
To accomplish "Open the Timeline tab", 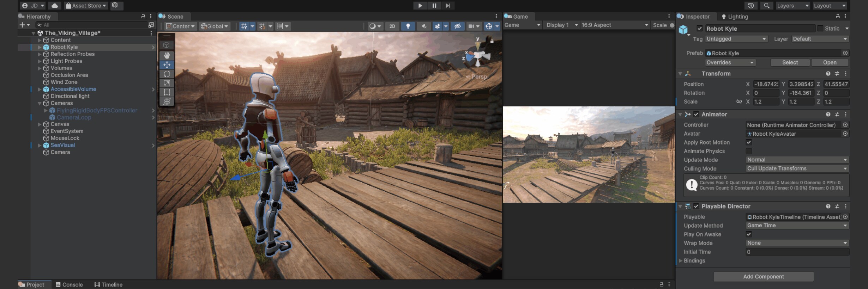I will coord(108,284).
